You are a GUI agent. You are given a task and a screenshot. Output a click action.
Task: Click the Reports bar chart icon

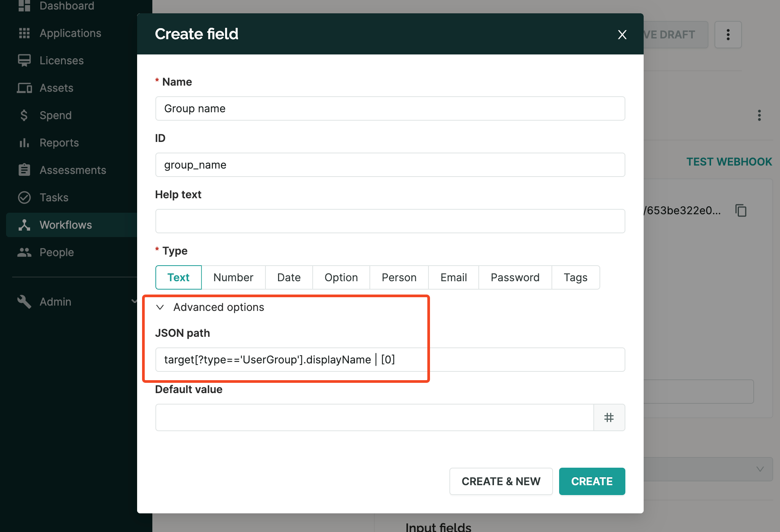tap(24, 143)
